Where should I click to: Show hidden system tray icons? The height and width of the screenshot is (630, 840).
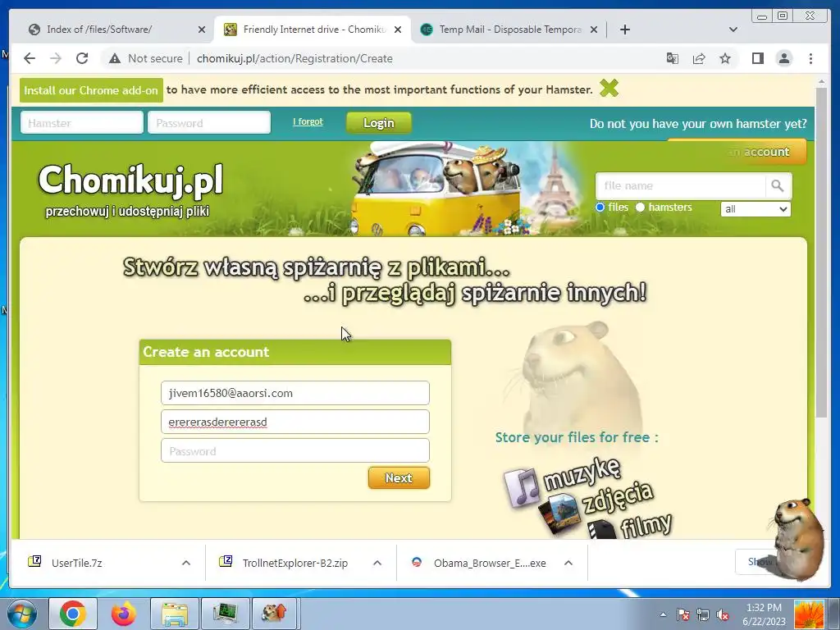pos(663,614)
